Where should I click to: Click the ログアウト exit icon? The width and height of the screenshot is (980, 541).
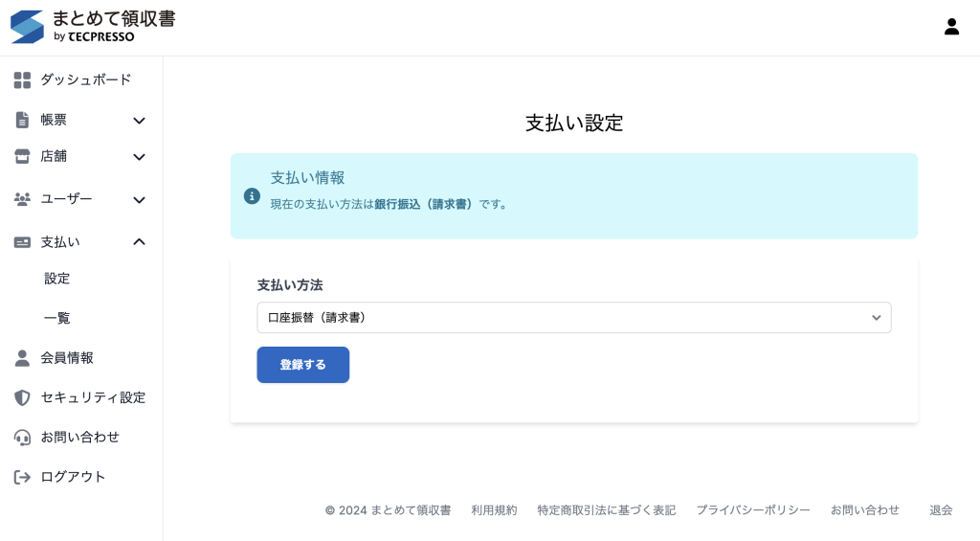pos(22,477)
